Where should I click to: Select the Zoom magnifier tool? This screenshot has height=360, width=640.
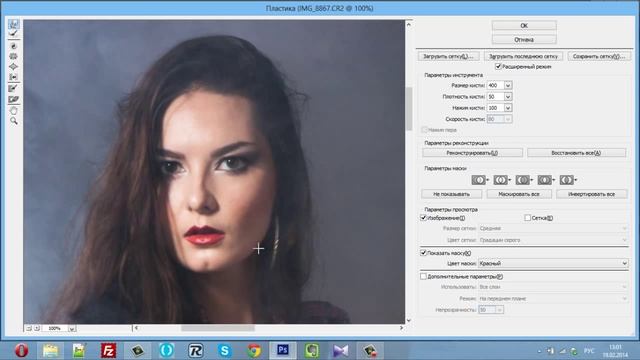[x=13, y=121]
